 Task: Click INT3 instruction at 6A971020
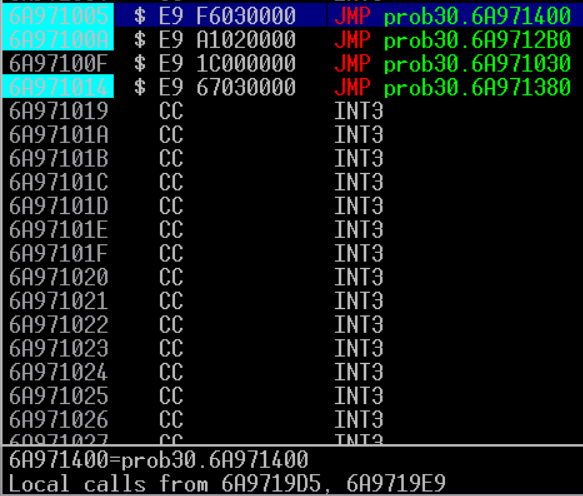point(359,277)
